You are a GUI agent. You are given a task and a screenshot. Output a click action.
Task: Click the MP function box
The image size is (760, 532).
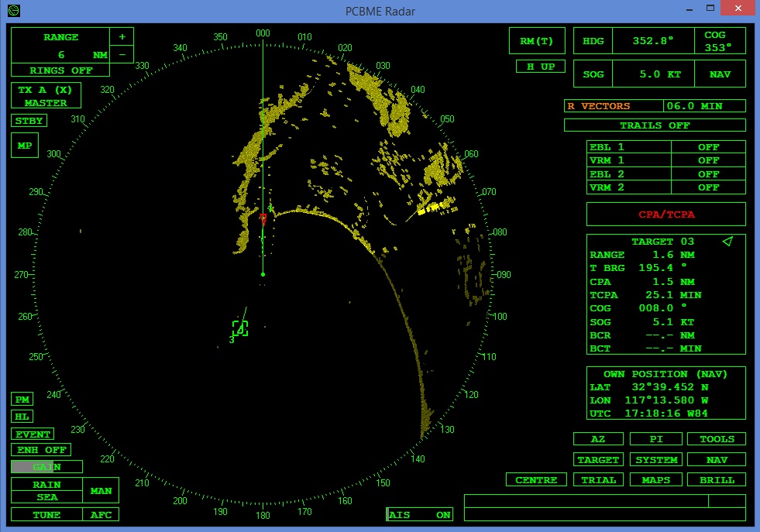(x=24, y=146)
